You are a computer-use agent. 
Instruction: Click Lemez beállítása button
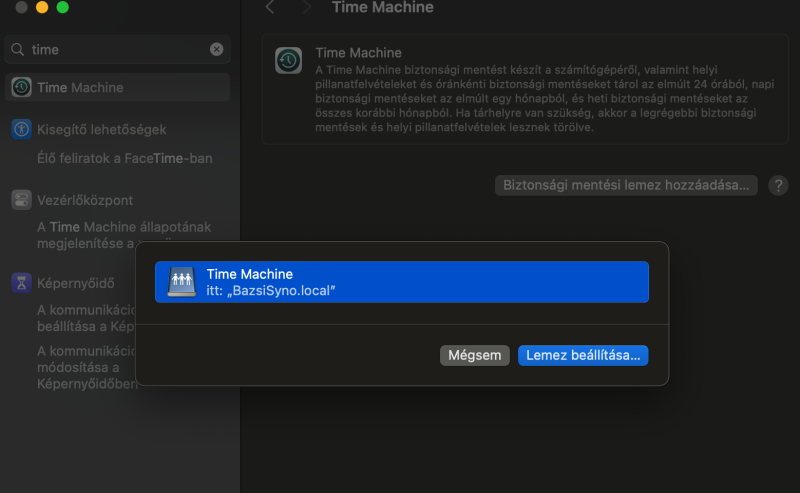click(x=583, y=355)
